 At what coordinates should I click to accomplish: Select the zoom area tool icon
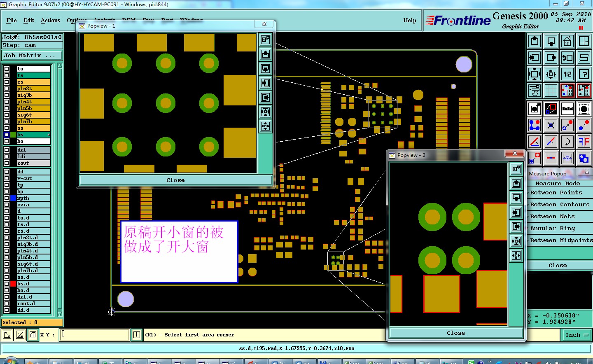click(x=551, y=109)
